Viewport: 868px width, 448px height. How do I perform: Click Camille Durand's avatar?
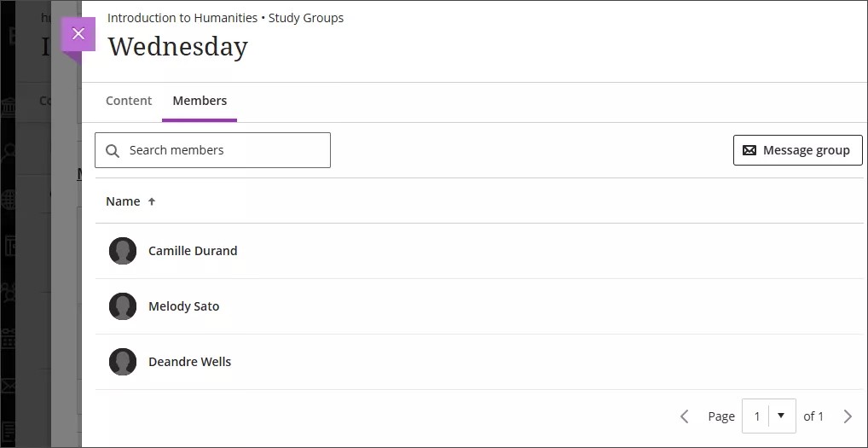[x=123, y=251]
